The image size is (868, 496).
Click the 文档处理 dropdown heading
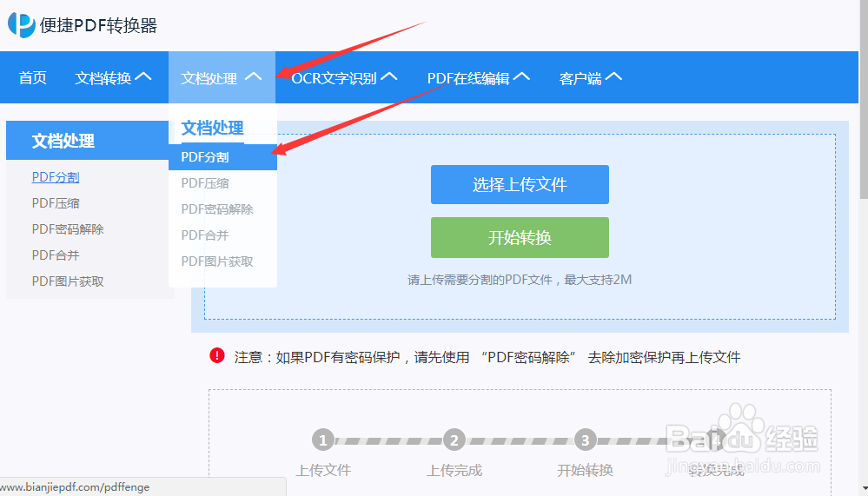213,128
